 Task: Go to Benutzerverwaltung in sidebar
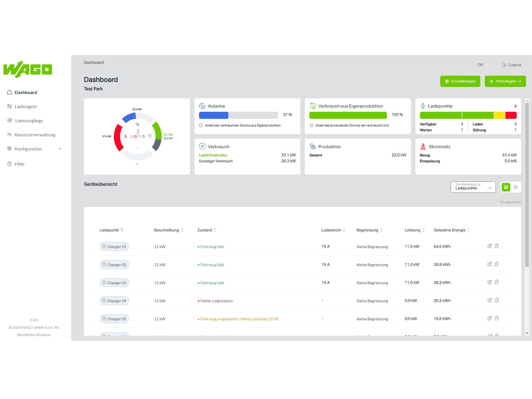[35, 135]
